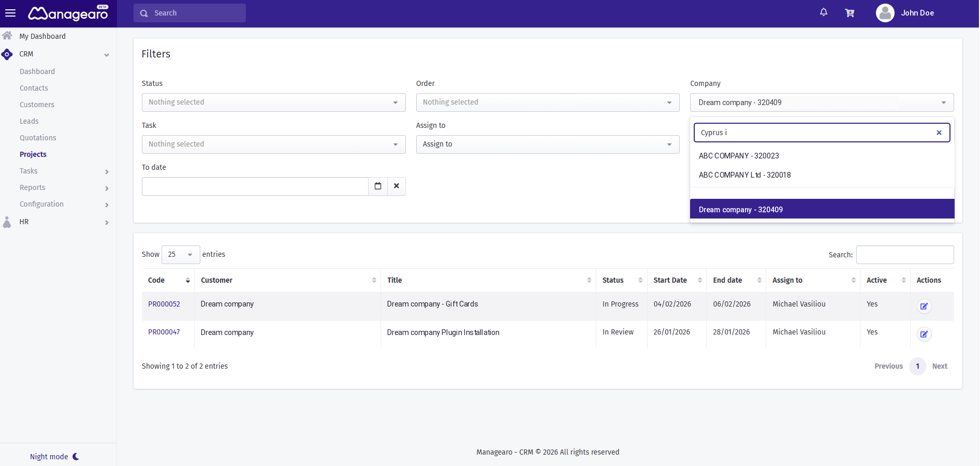Select Dream company - 320409 option

[822, 209]
